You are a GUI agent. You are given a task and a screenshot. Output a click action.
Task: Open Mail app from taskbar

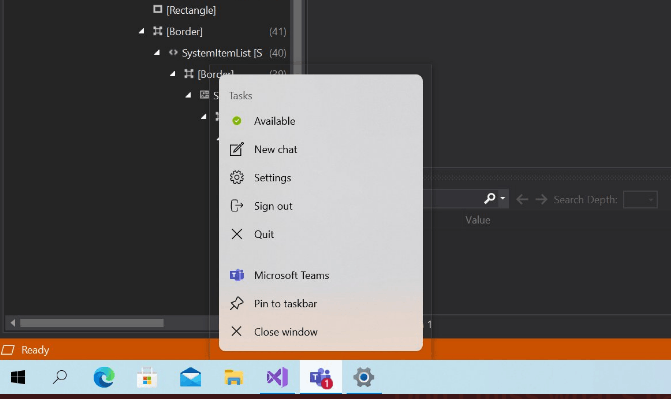[190, 377]
